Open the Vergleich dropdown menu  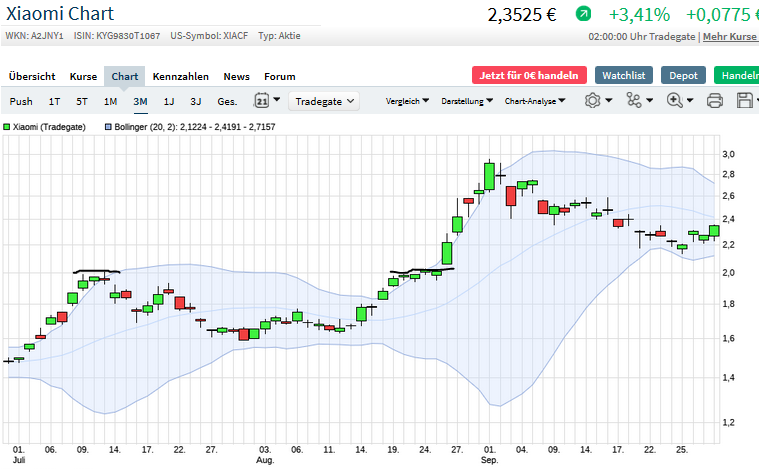(407, 101)
